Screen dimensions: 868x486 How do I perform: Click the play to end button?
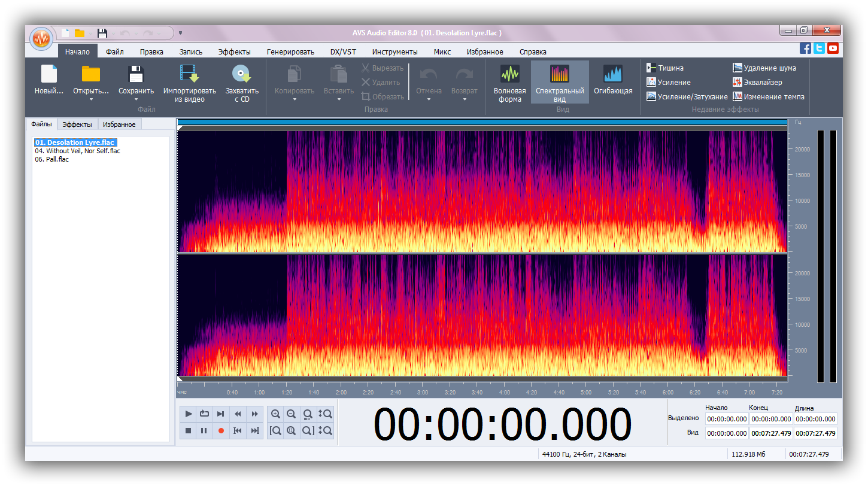[221, 414]
